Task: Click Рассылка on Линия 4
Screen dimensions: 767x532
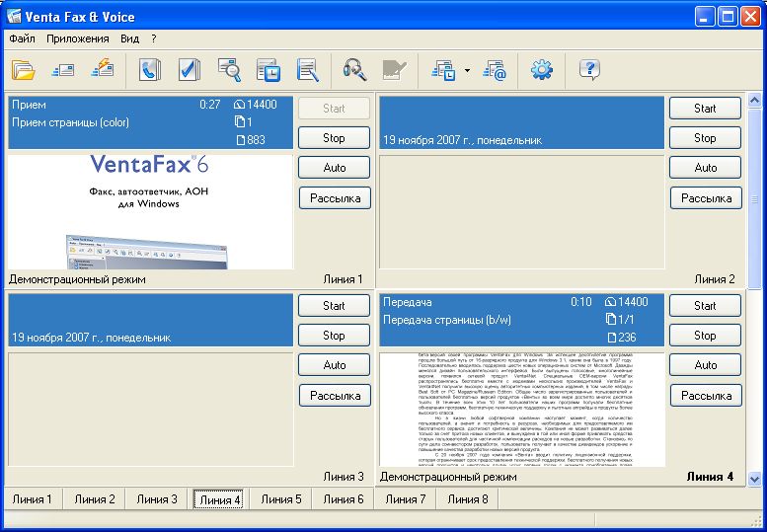Action: pos(706,396)
